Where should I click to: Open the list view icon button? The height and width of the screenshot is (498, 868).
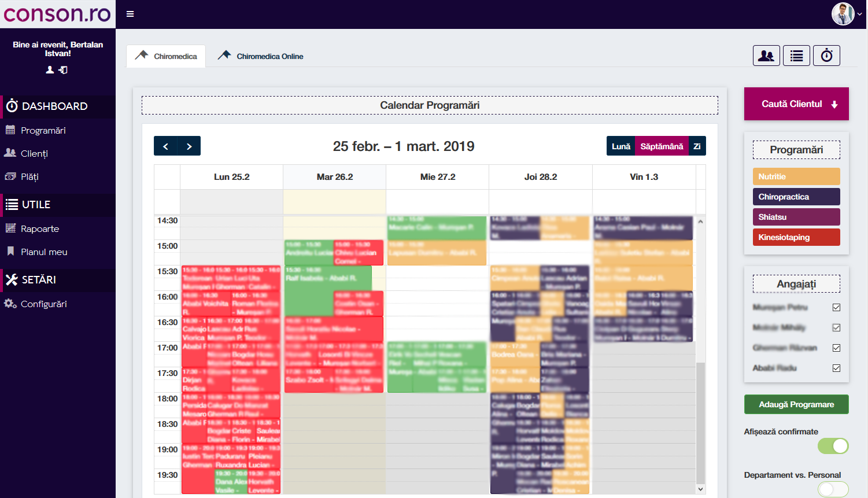click(796, 56)
